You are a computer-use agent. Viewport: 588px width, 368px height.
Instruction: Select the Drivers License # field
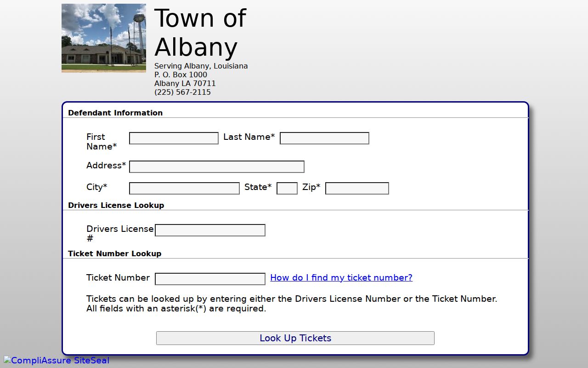210,230
